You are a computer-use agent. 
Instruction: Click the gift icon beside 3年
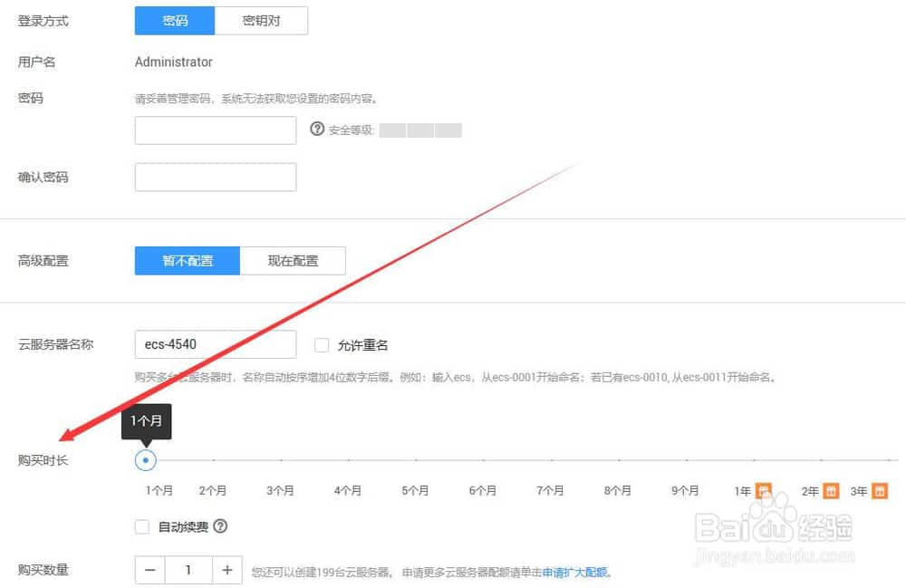coord(880,491)
